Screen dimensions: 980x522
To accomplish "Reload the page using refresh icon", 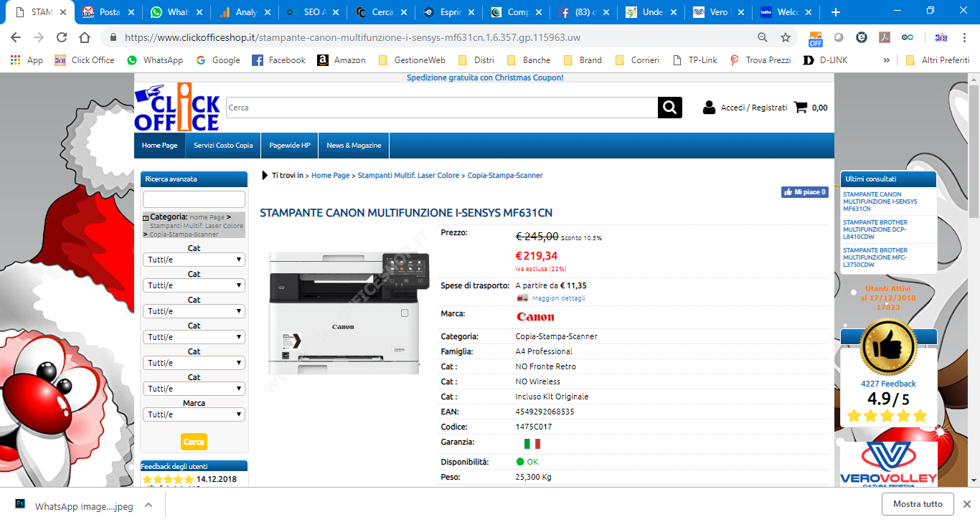I will pos(62,37).
